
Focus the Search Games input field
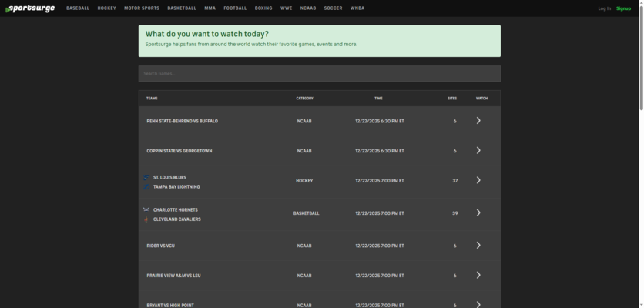[x=320, y=73]
